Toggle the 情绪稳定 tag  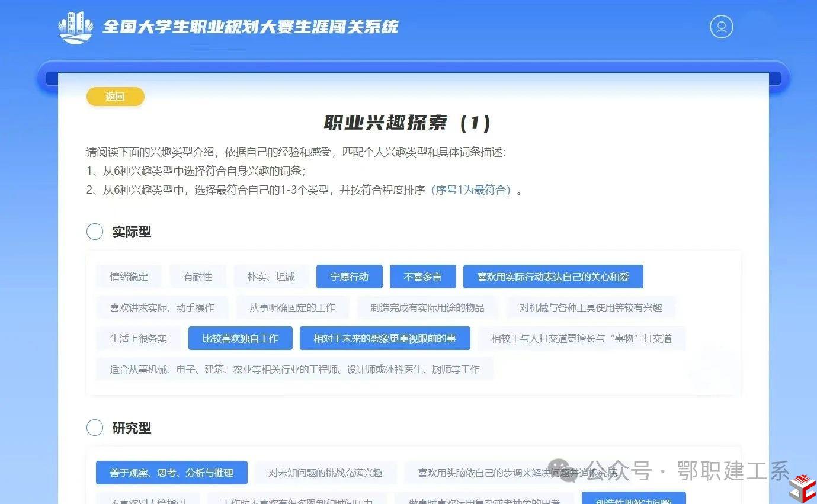(x=129, y=277)
